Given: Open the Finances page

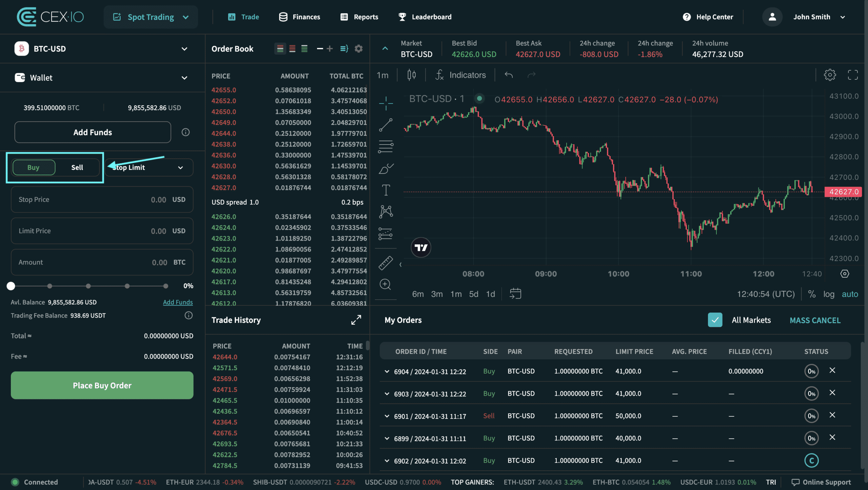Looking at the screenshot, I should point(299,17).
